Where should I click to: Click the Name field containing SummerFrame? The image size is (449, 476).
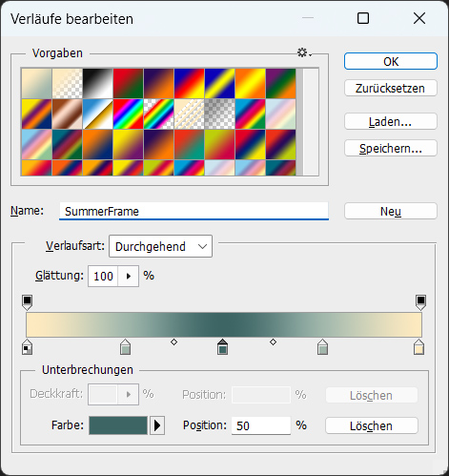coord(194,211)
